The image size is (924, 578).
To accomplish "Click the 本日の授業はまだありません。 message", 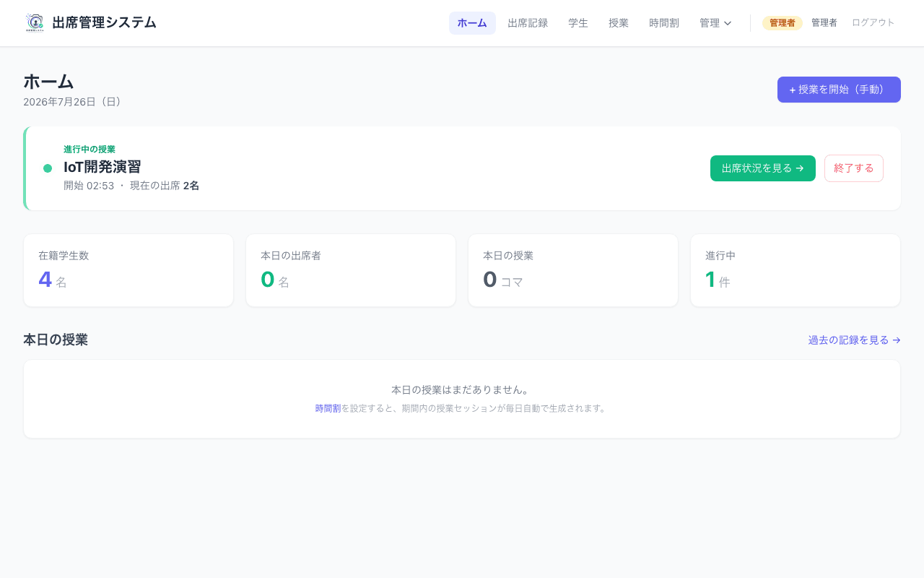I will click(462, 390).
